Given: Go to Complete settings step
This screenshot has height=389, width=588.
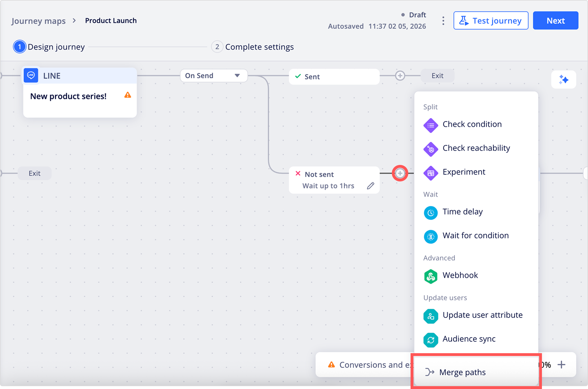Looking at the screenshot, I should [x=259, y=47].
